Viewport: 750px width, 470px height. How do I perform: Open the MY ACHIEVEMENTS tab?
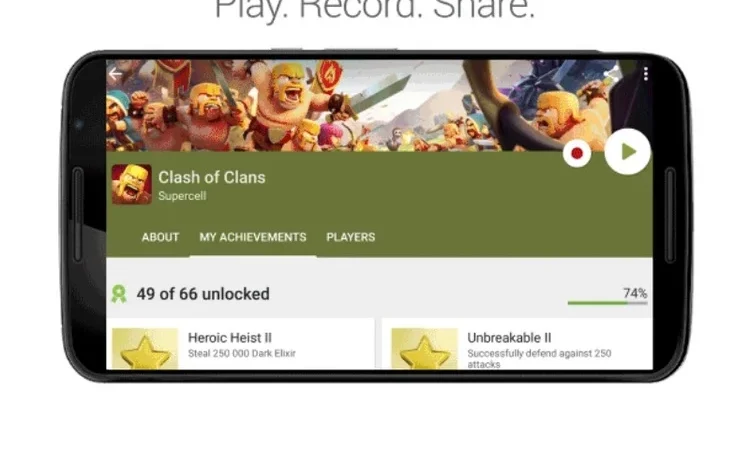253,237
